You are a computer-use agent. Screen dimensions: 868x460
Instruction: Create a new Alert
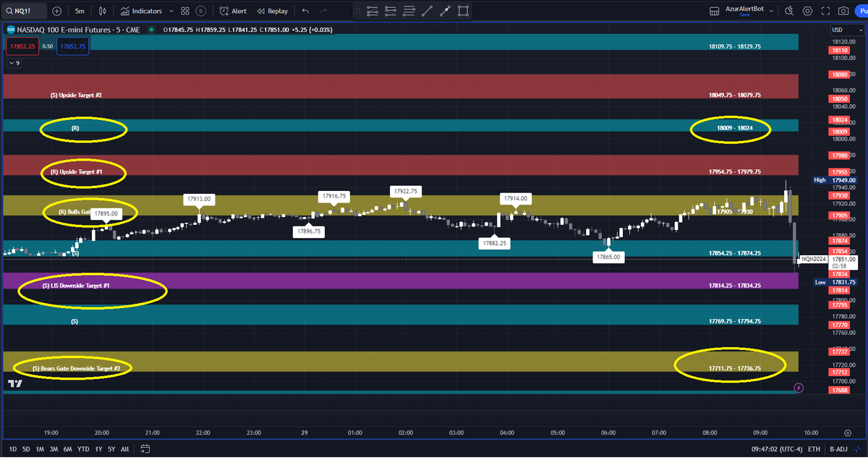click(233, 11)
